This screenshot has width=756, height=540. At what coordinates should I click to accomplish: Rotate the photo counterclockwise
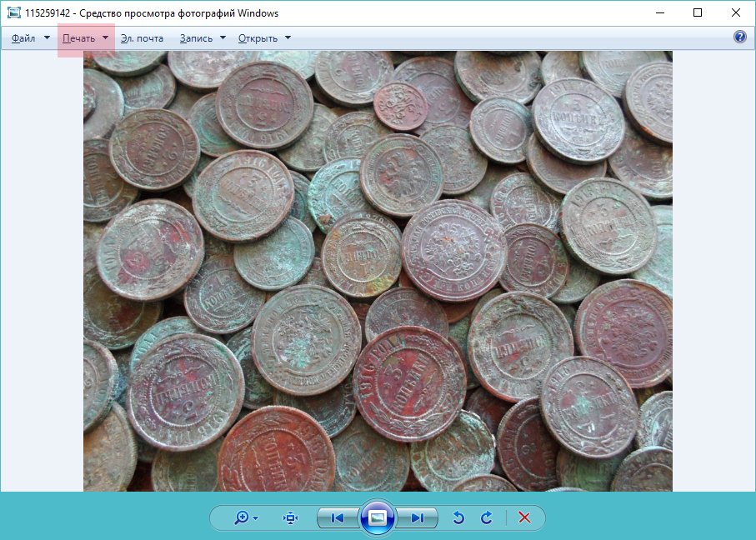tap(458, 518)
